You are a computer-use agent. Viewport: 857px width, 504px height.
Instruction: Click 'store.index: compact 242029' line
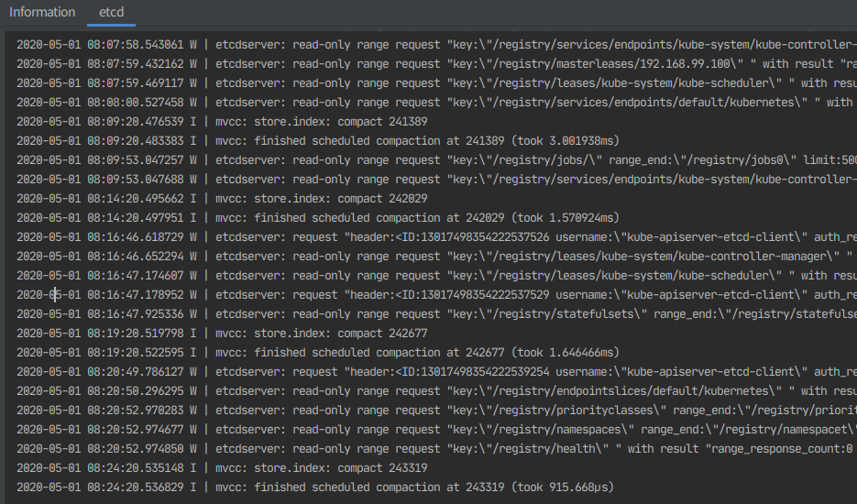coord(222,199)
